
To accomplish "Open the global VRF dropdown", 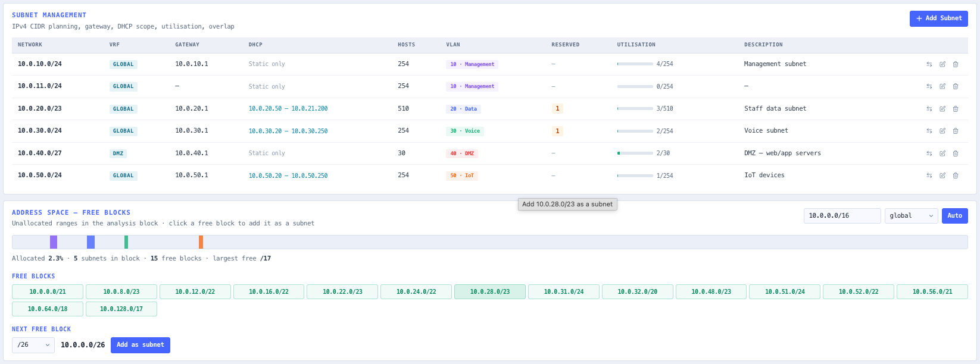I will (x=912, y=216).
